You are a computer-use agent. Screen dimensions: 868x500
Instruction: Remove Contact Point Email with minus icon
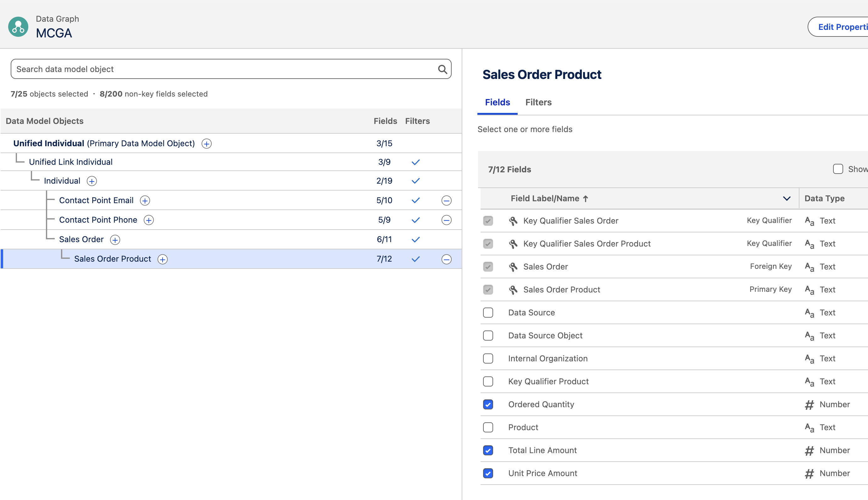[446, 201]
